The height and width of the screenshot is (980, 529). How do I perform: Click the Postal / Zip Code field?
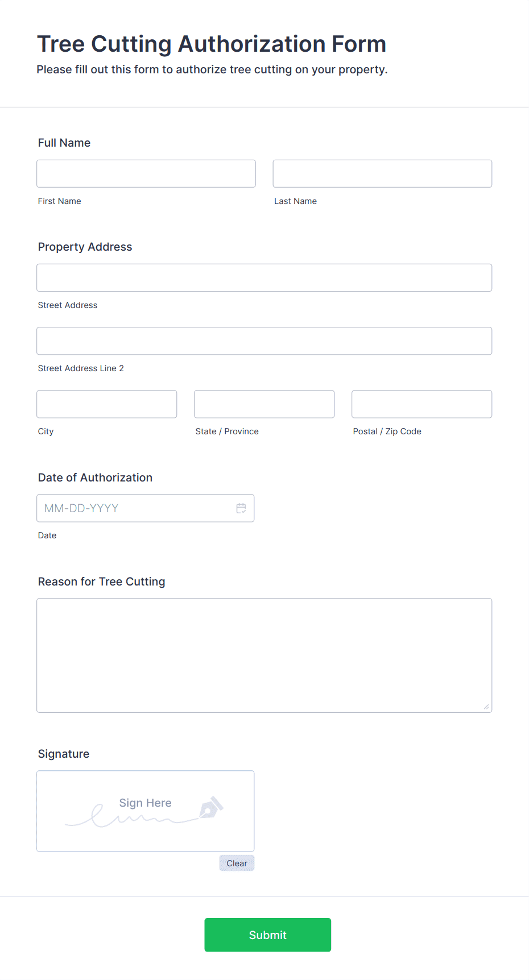[422, 404]
